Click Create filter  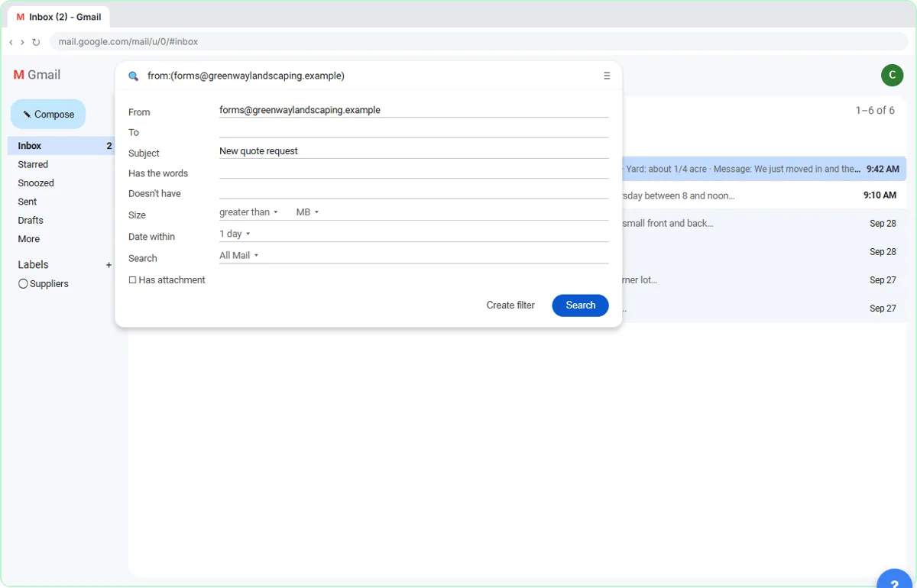[x=510, y=305]
